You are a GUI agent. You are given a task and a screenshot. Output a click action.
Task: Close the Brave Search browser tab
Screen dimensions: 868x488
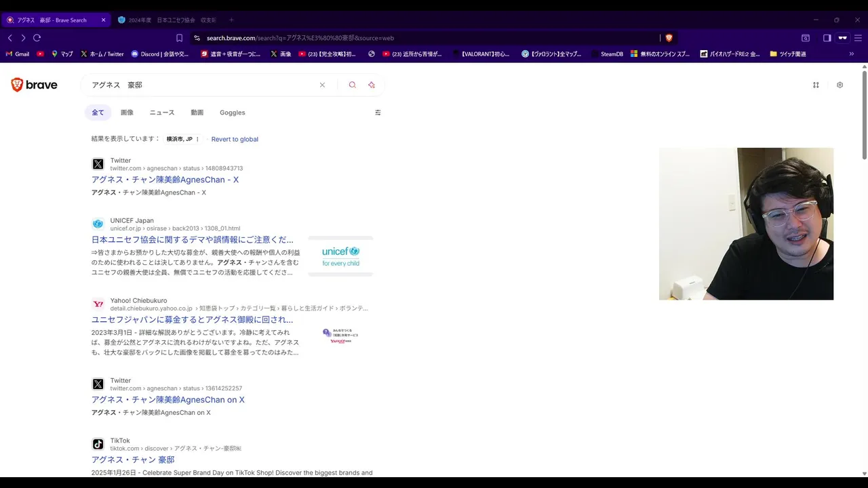pyautogui.click(x=103, y=20)
